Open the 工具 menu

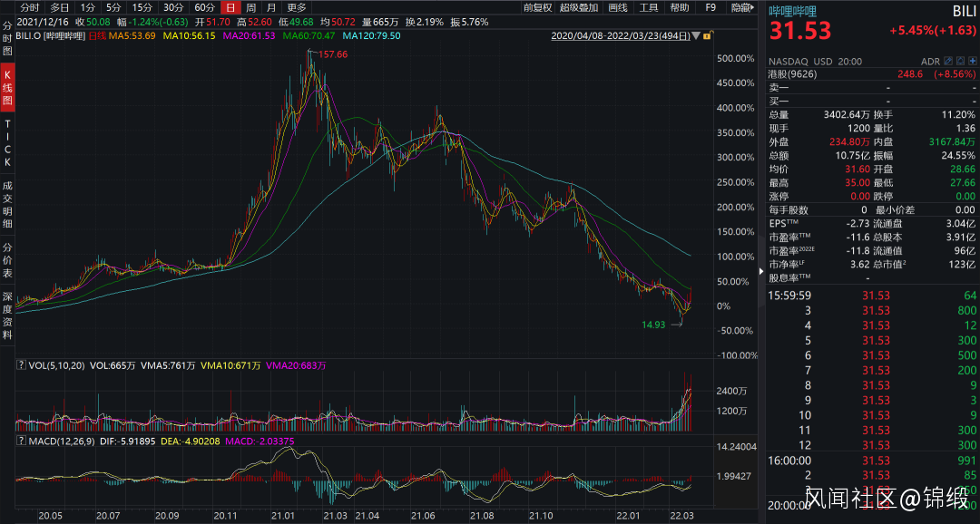tap(649, 7)
